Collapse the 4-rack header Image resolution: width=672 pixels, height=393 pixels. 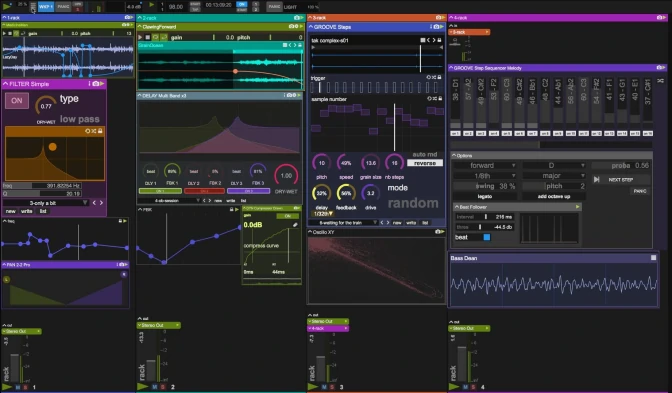pos(451,18)
